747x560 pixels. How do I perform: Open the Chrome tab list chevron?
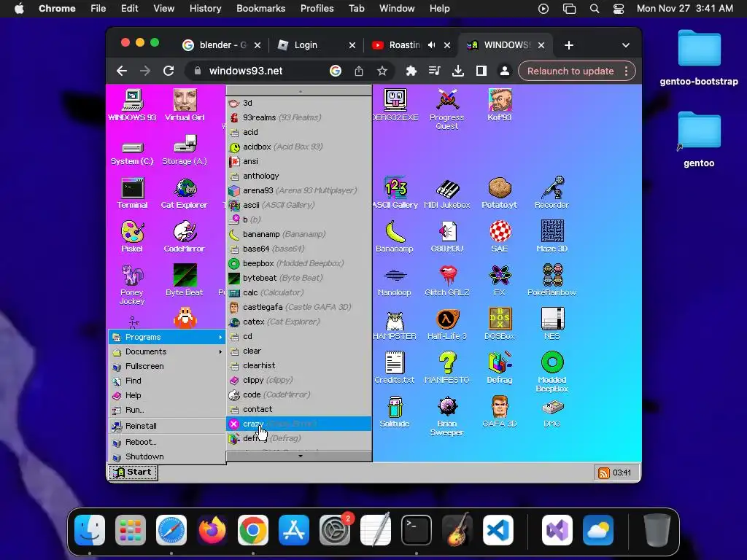(625, 45)
